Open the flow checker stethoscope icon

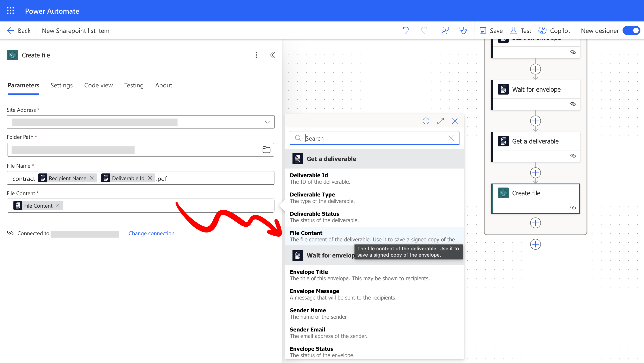(x=463, y=30)
